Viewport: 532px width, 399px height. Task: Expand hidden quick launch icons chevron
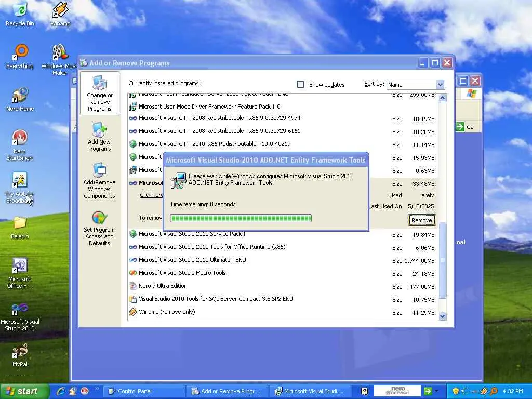97,389
